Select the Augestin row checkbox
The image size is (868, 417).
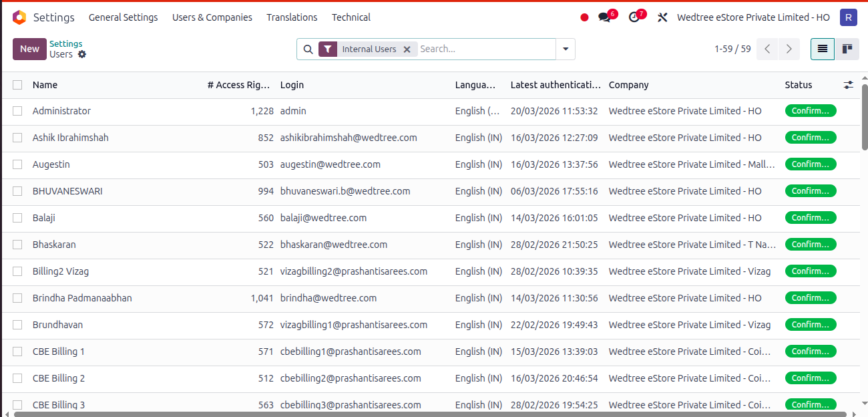click(x=17, y=164)
